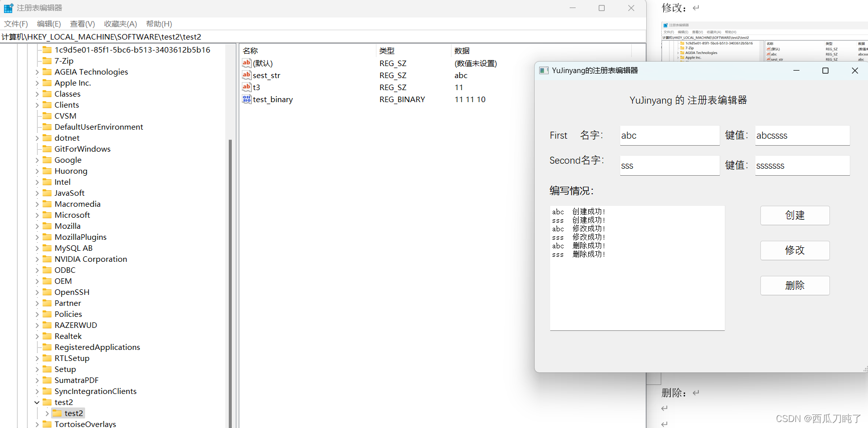Expand the AGEIA Technologies key

pos(37,72)
